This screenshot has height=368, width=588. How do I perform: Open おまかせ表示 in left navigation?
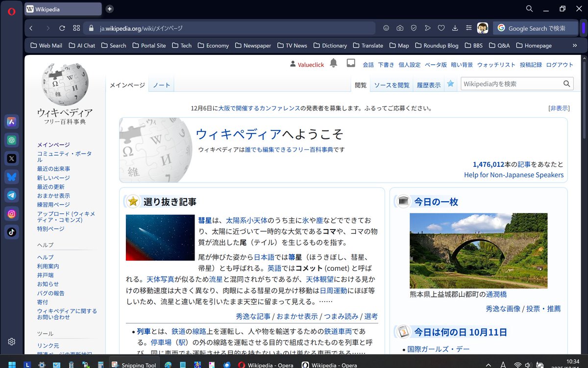point(53,196)
